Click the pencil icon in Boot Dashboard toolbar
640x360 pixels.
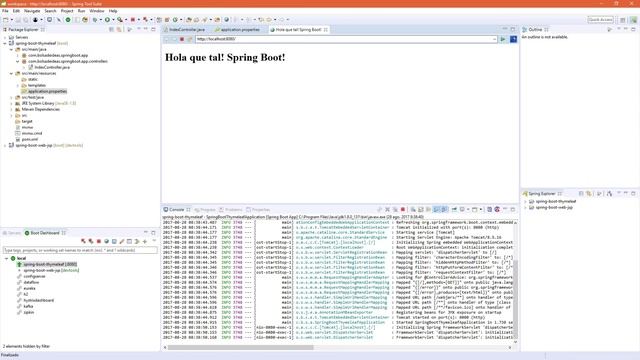122,241
